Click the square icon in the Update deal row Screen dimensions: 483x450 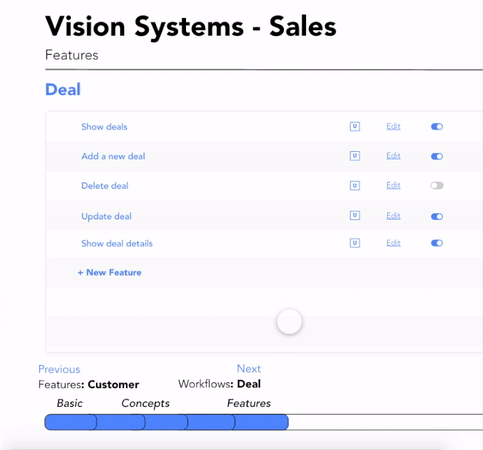click(355, 216)
